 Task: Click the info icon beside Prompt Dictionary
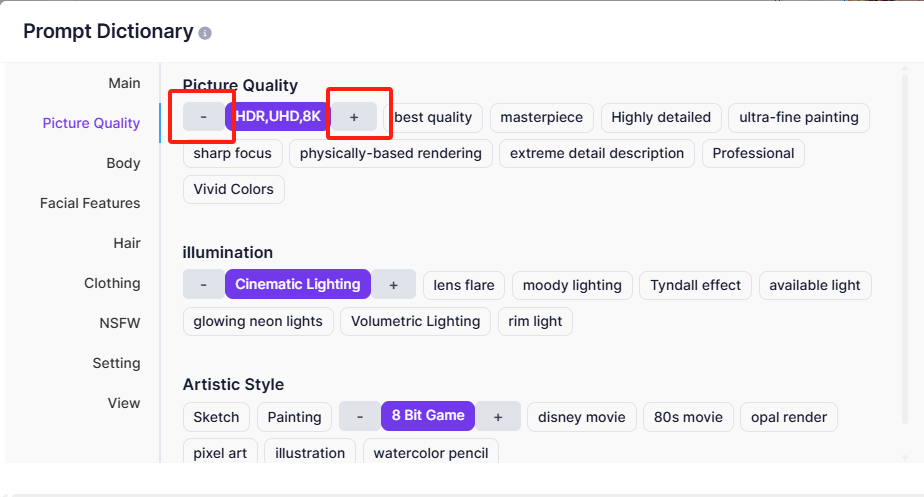(x=205, y=33)
